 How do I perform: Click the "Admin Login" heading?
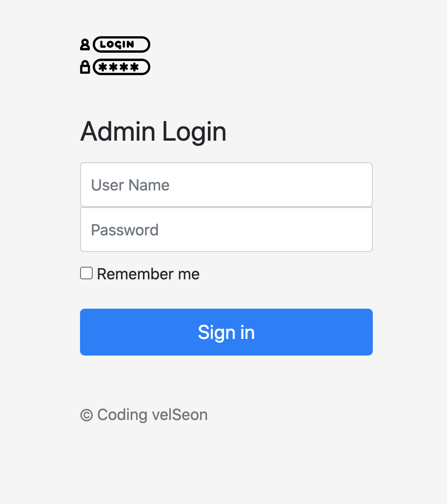[x=153, y=131]
